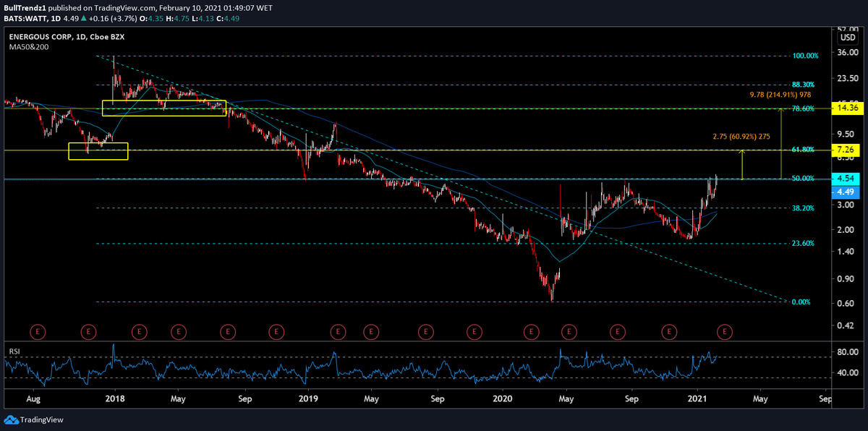Click the 100.00% Fibonacci level label
Screen dimensions: 868x431
(x=806, y=56)
